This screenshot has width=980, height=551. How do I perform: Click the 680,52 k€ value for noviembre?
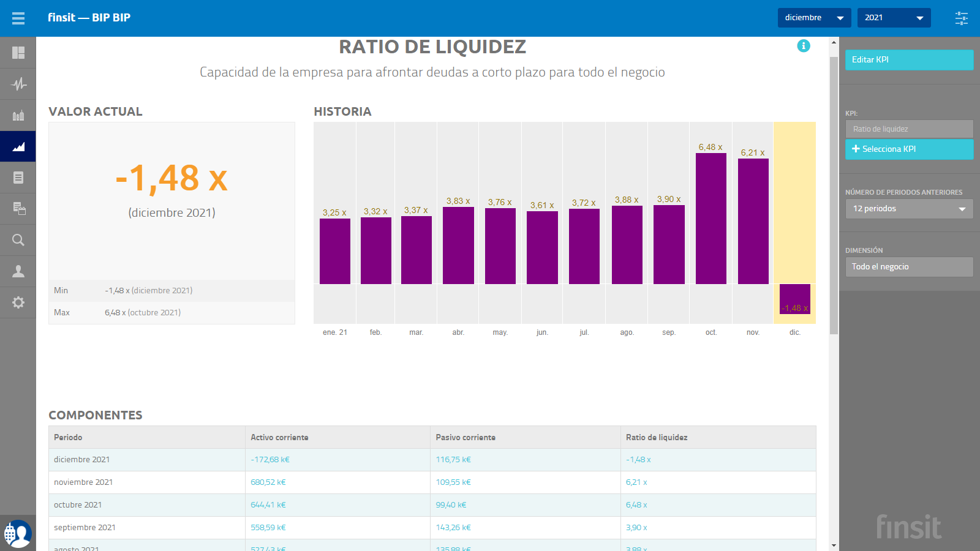pos(268,482)
